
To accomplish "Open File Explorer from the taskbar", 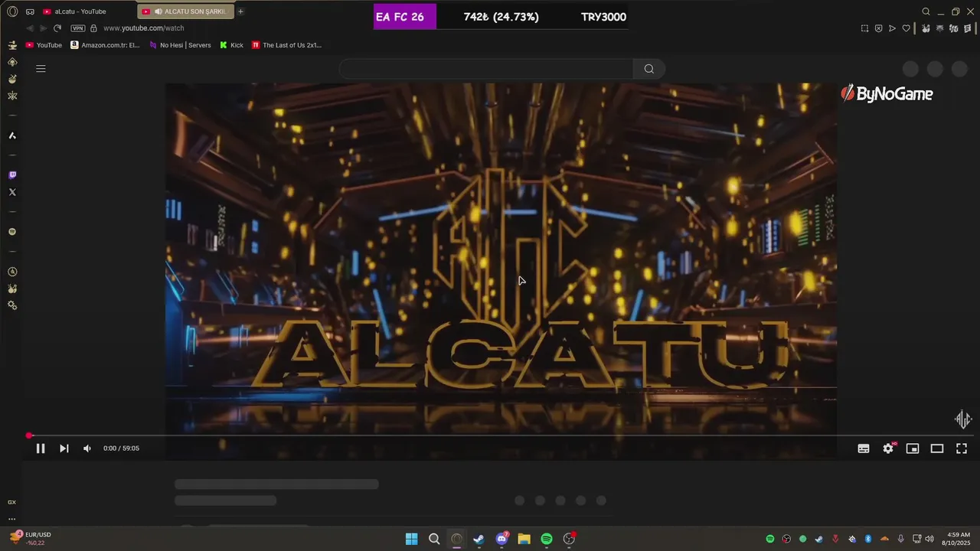I will point(524,539).
